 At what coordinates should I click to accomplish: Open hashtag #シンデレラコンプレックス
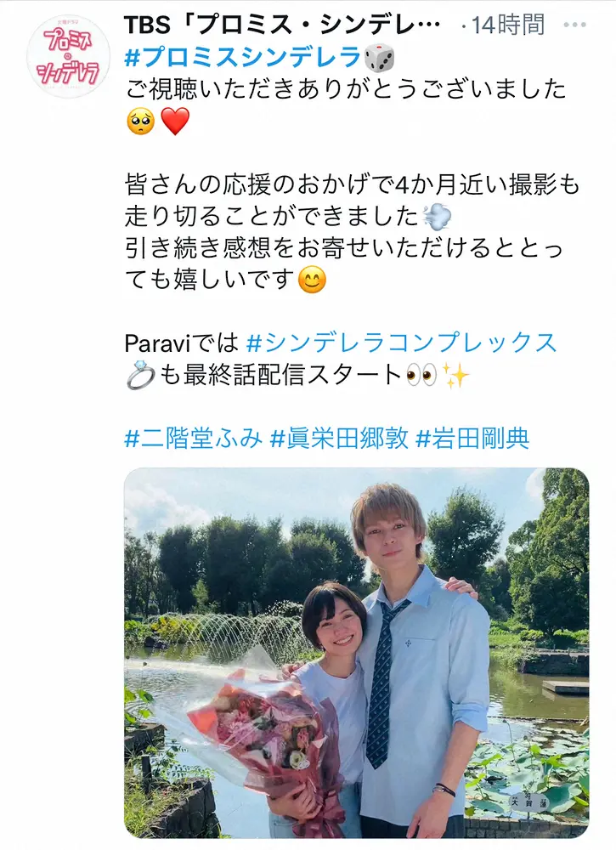pos(401,343)
